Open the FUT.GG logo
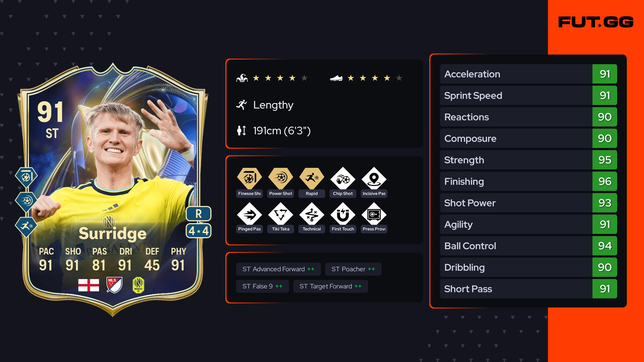This screenshot has height=362, width=644. (x=596, y=22)
